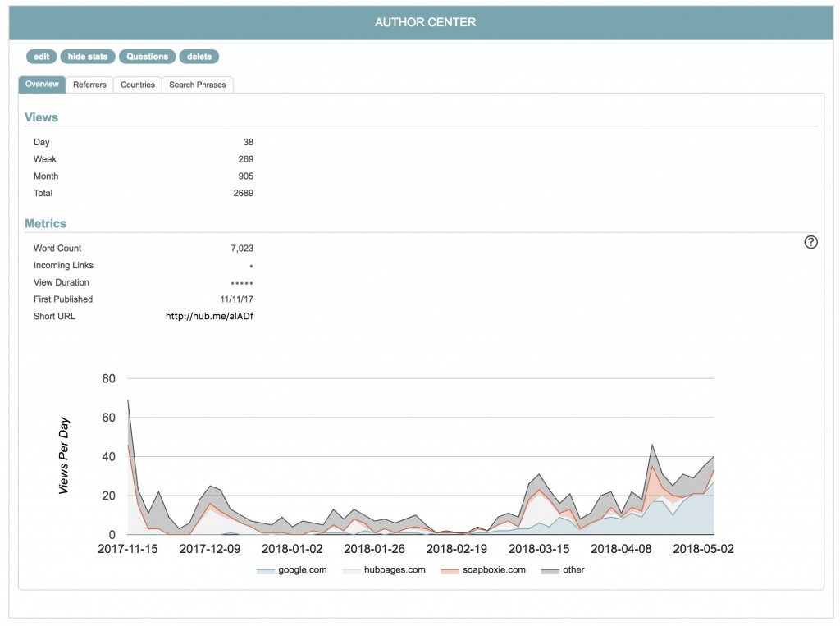Click the 2017-11-15 date axis label
840x626 pixels.
pyautogui.click(x=127, y=549)
